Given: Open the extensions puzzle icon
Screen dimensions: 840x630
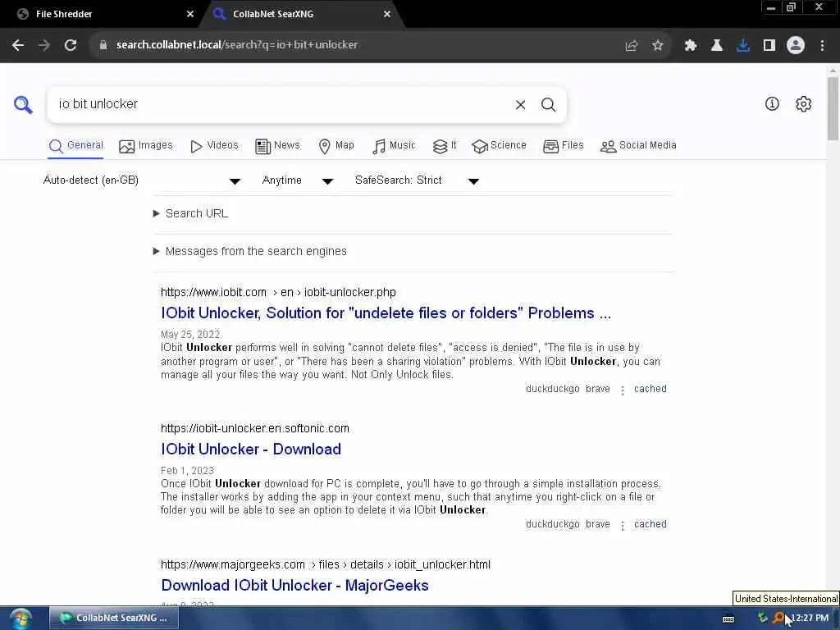Looking at the screenshot, I should (x=691, y=46).
